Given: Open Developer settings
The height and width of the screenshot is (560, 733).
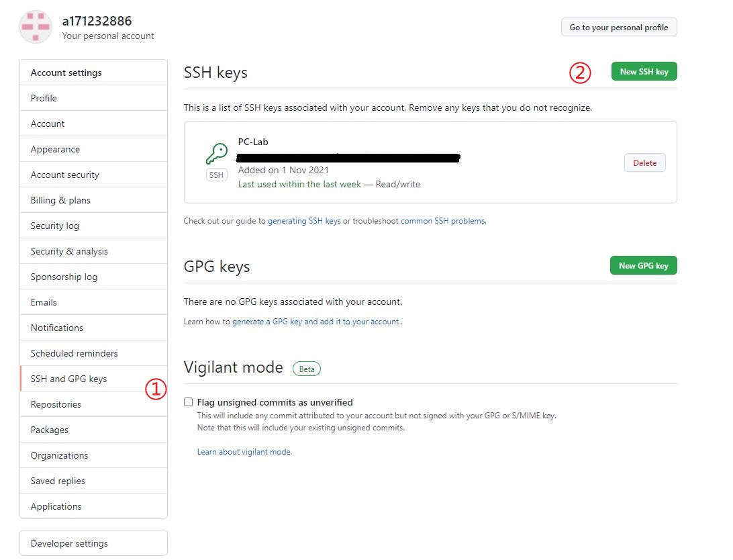Looking at the screenshot, I should pyautogui.click(x=93, y=543).
